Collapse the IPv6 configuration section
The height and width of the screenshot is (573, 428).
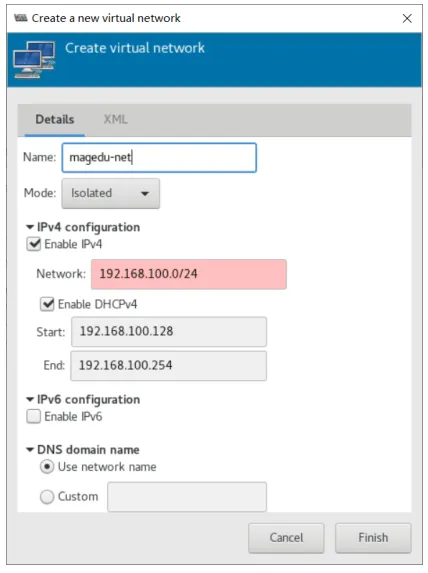pyautogui.click(x=30, y=399)
